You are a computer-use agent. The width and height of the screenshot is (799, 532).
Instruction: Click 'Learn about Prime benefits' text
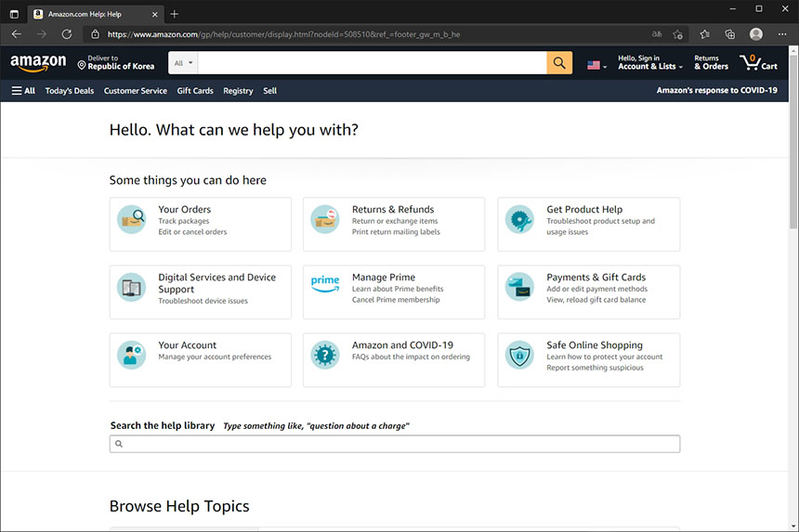[x=398, y=289]
